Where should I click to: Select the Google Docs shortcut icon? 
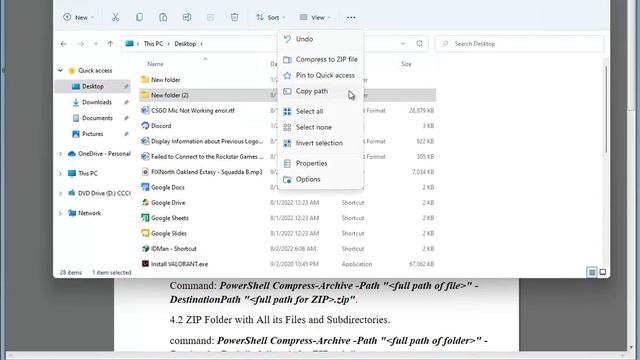145,187
